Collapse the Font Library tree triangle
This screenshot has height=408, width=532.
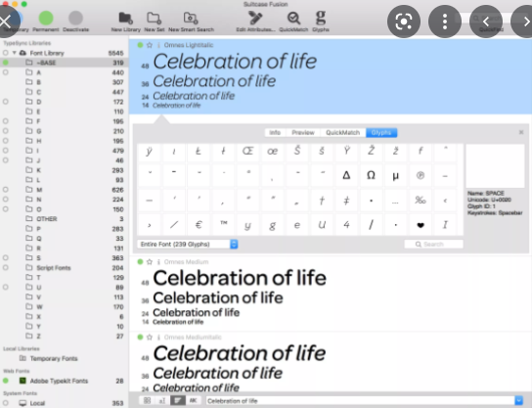click(15, 53)
